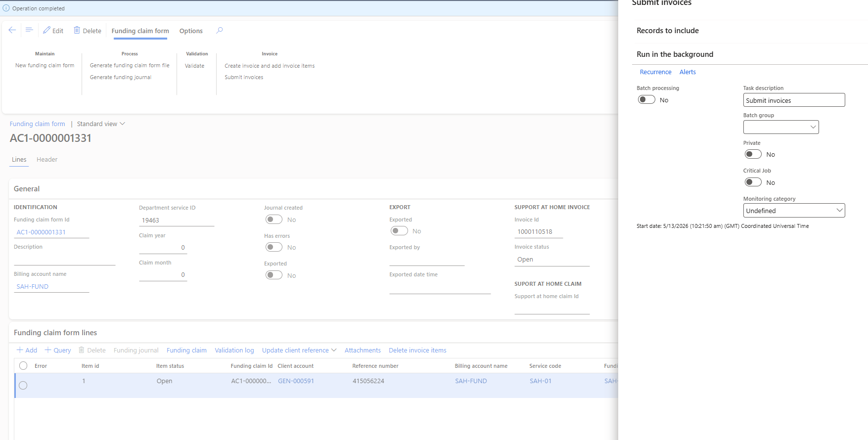Switch to the Lines tab
Image resolution: width=868 pixels, height=440 pixels.
[x=19, y=159]
